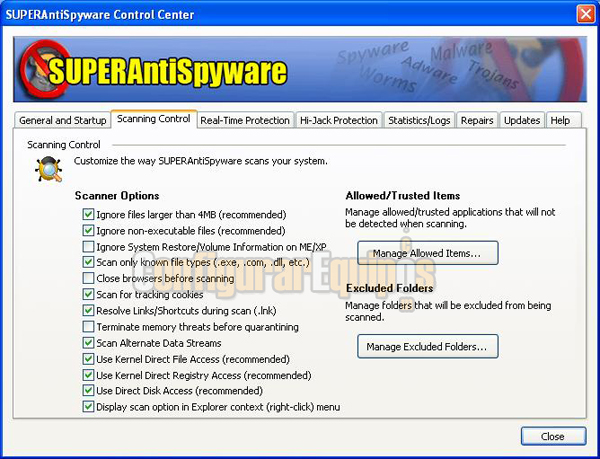The width and height of the screenshot is (600, 459).
Task: Click the Excluded Folders heading
Action: pyautogui.click(x=390, y=288)
